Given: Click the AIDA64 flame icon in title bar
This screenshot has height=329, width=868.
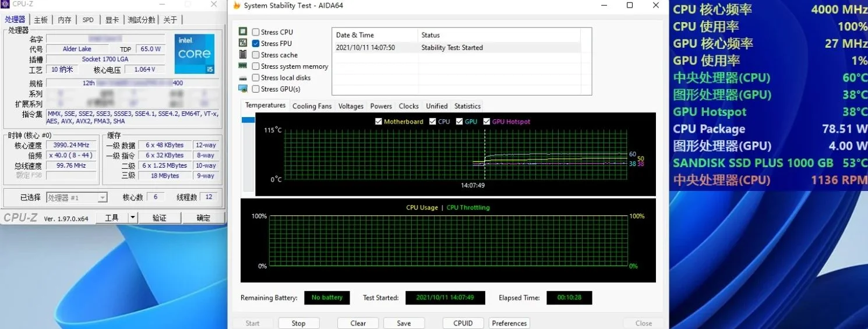Looking at the screenshot, I should [x=236, y=5].
